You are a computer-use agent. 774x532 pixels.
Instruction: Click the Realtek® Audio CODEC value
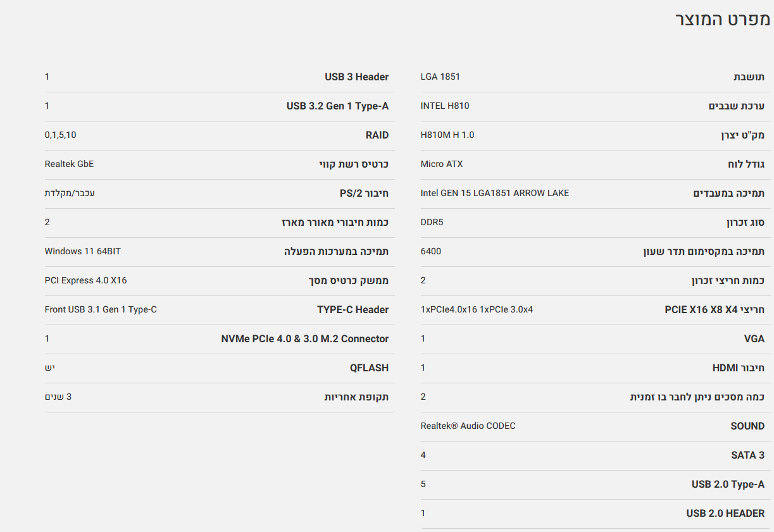pyautogui.click(x=468, y=426)
